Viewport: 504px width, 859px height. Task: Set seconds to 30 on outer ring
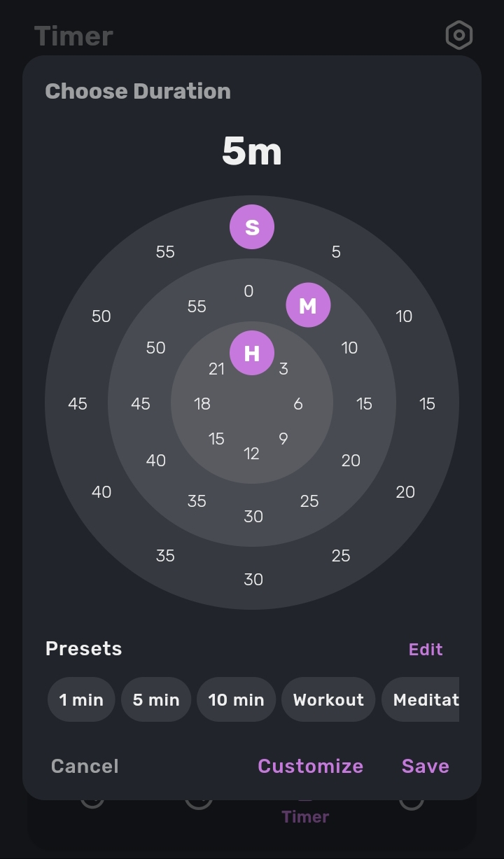point(253,580)
